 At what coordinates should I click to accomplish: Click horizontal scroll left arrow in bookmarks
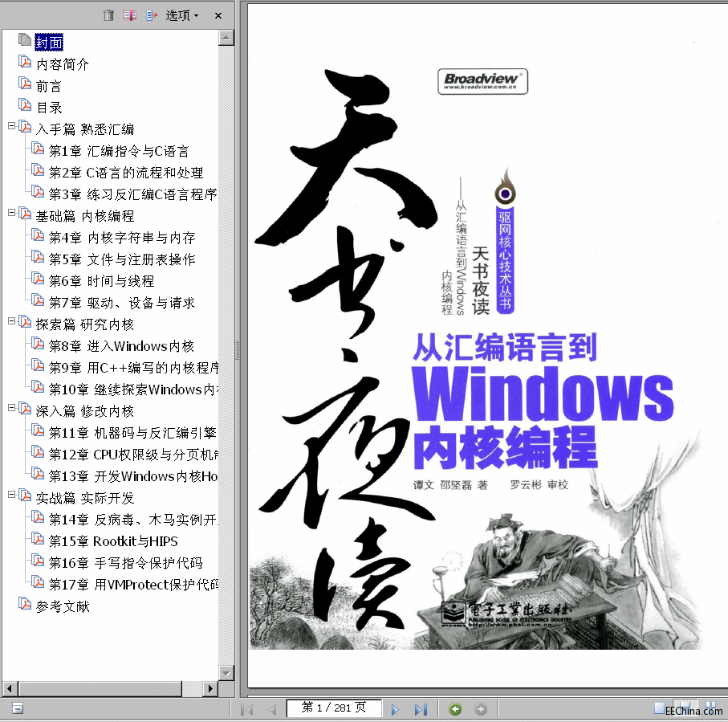(x=10, y=688)
